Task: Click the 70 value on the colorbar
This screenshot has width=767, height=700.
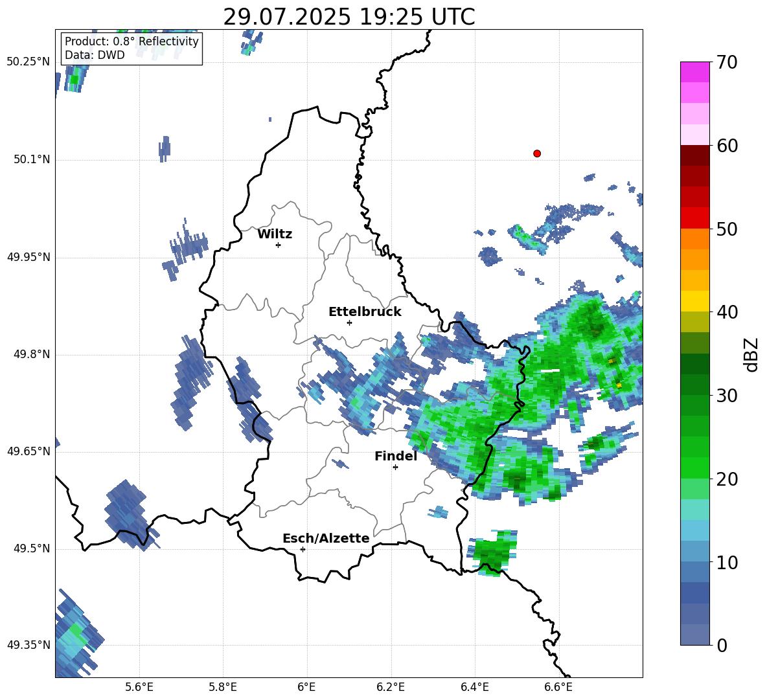Action: [726, 63]
